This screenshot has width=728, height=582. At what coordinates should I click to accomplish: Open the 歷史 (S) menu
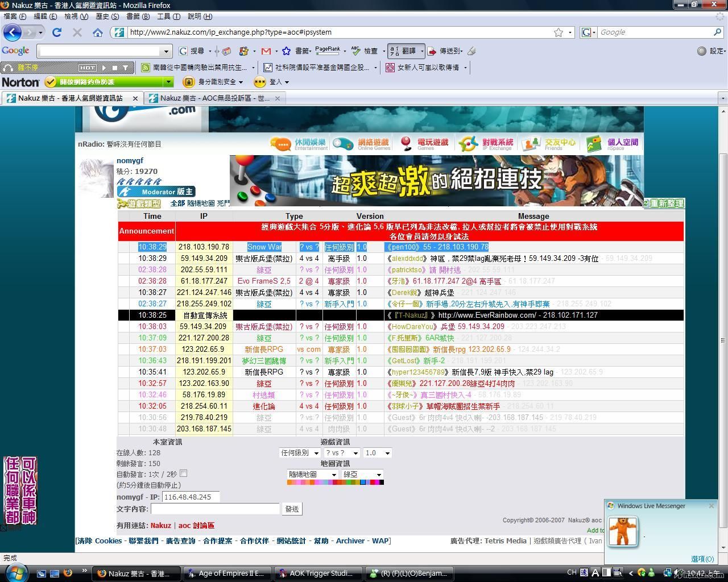(107, 16)
